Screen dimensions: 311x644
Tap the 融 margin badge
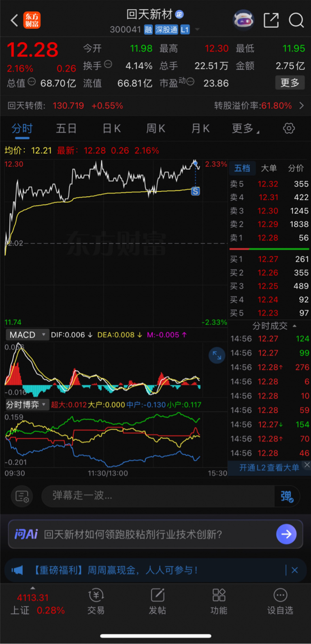point(148,30)
